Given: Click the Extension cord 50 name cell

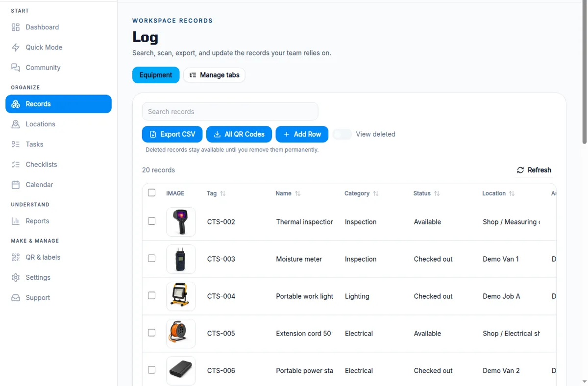Looking at the screenshot, I should [304, 334].
